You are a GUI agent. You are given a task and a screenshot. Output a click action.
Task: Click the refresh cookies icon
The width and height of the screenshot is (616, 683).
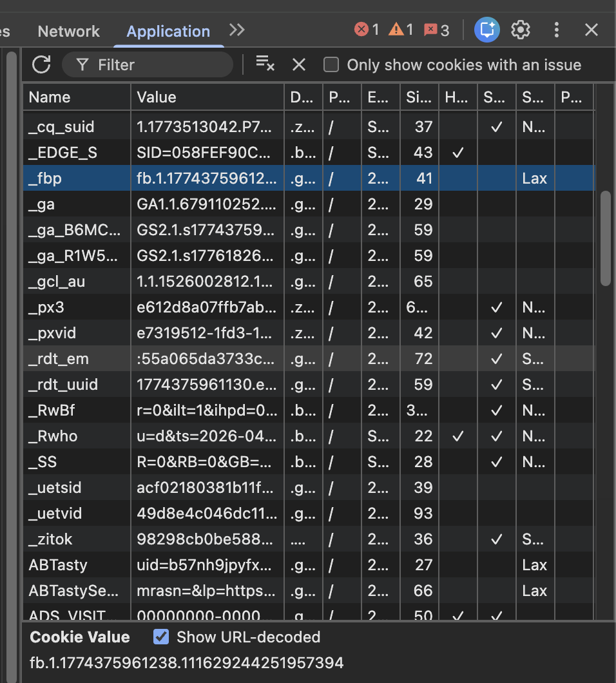[41, 64]
